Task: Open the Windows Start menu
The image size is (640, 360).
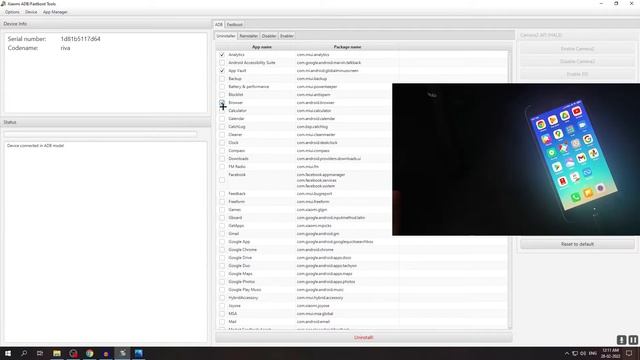Action: coord(8,353)
